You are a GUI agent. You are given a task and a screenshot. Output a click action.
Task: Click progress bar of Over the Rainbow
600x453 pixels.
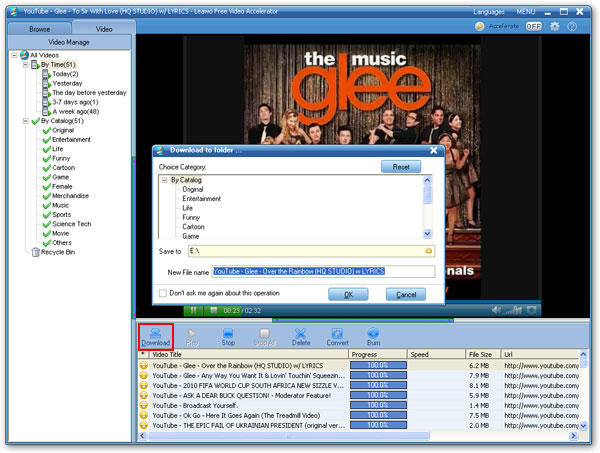pyautogui.click(x=378, y=365)
